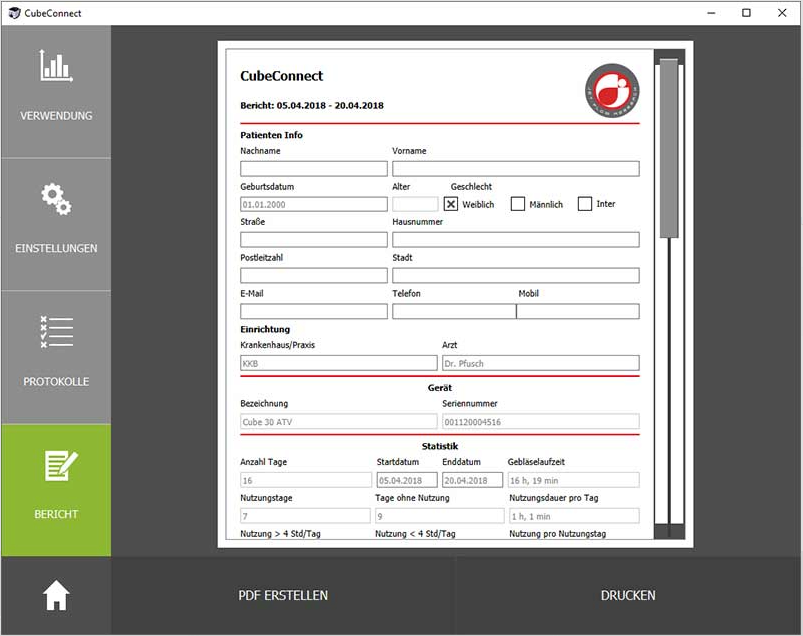Open the Verwendung bar chart icon
803x636 pixels.
pyautogui.click(x=56, y=66)
